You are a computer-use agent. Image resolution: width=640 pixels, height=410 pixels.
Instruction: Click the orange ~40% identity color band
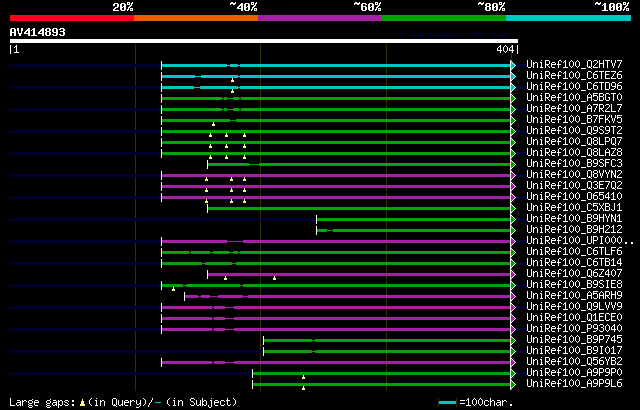196,18
